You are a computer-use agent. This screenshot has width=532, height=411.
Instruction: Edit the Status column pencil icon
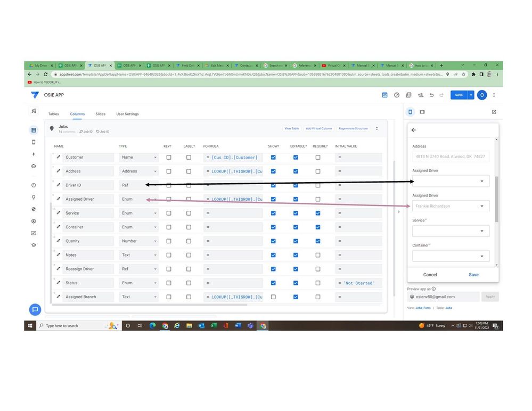point(59,283)
